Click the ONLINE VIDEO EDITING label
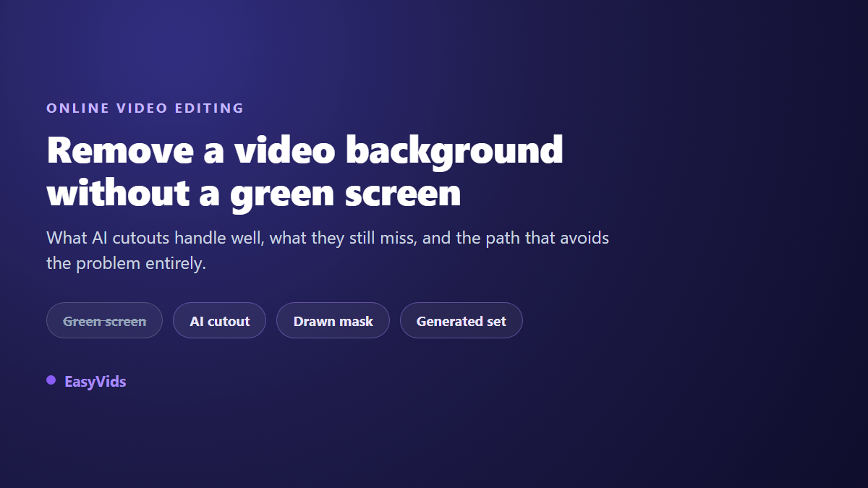This screenshot has height=488, width=868. point(145,108)
